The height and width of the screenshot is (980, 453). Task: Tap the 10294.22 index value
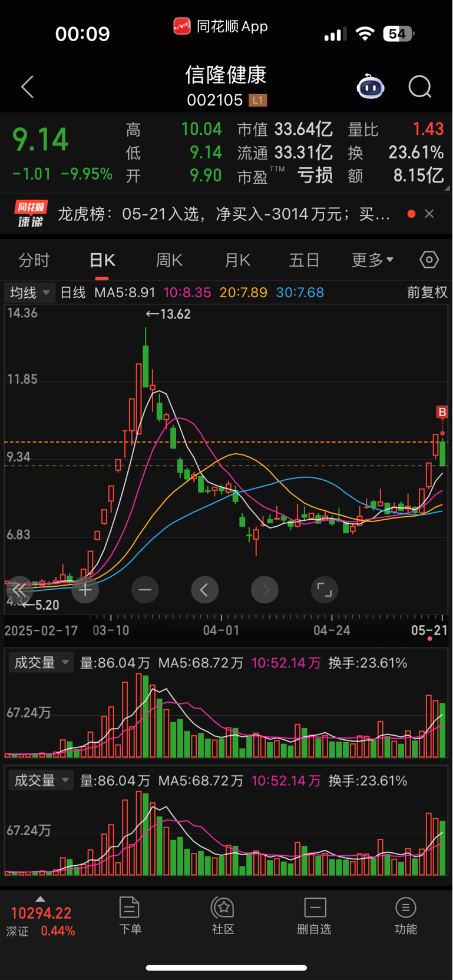coord(41,913)
